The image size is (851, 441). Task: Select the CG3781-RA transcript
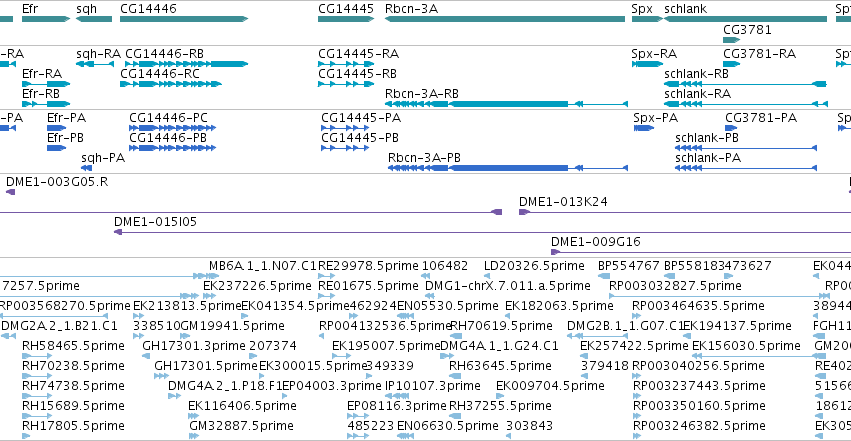(x=732, y=64)
